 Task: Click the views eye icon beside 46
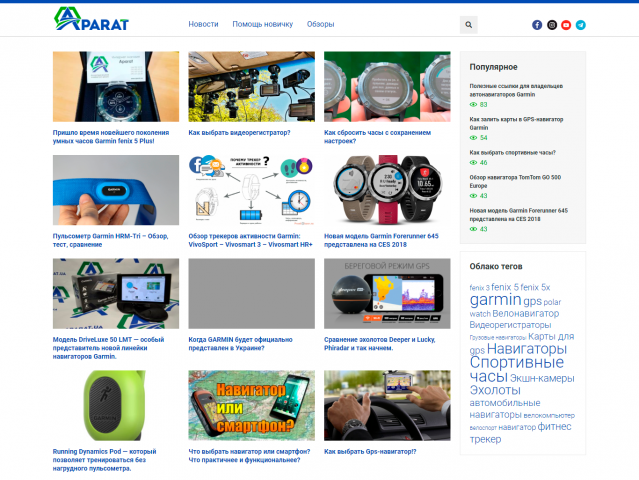(x=473, y=162)
